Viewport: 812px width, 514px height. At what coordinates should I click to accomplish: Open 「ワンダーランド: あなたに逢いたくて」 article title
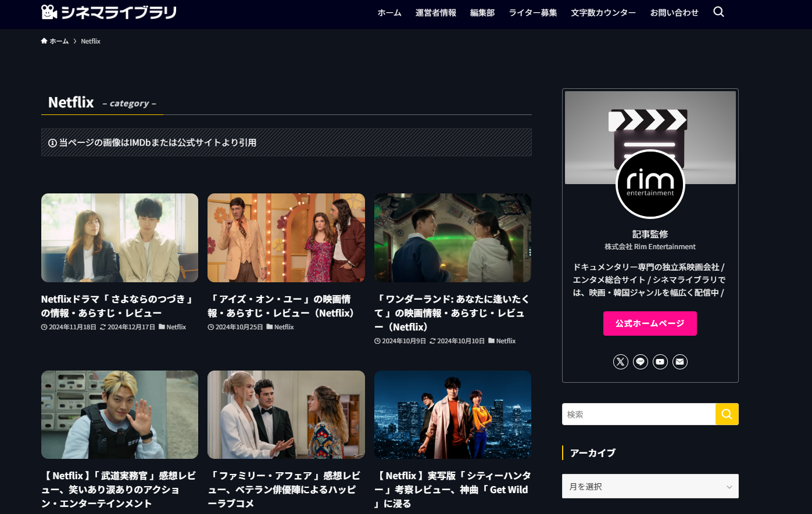(x=452, y=313)
